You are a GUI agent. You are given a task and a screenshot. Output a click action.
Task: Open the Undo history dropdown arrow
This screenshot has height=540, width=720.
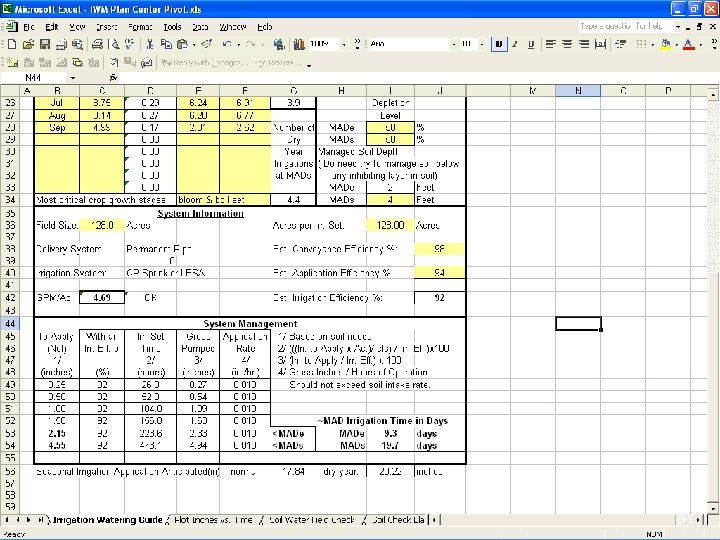(x=239, y=45)
